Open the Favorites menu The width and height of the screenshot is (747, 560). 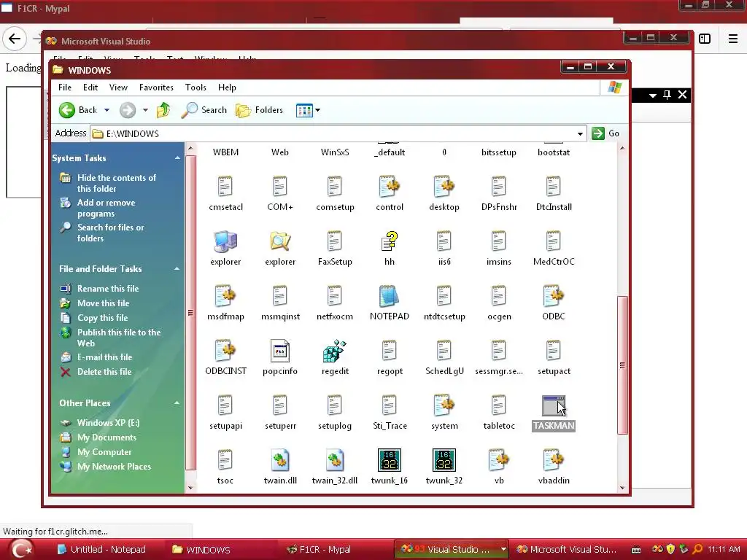(x=156, y=87)
